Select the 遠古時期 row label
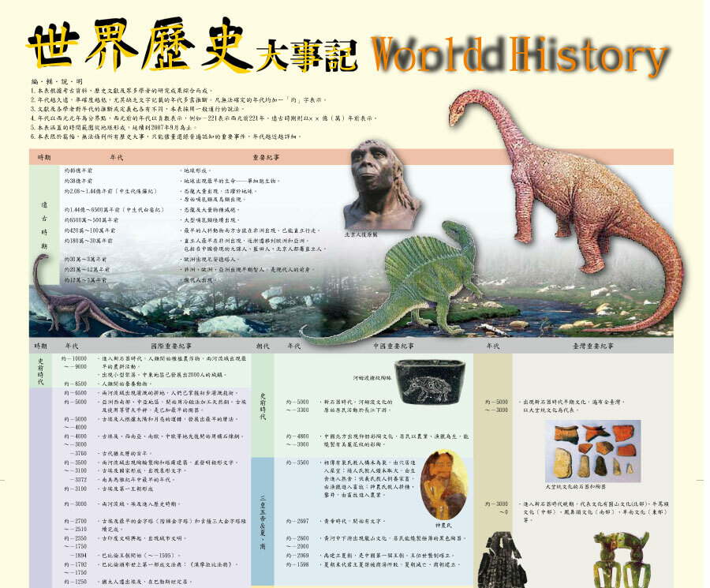Image resolution: width=710 pixels, height=588 pixels. coord(44,225)
